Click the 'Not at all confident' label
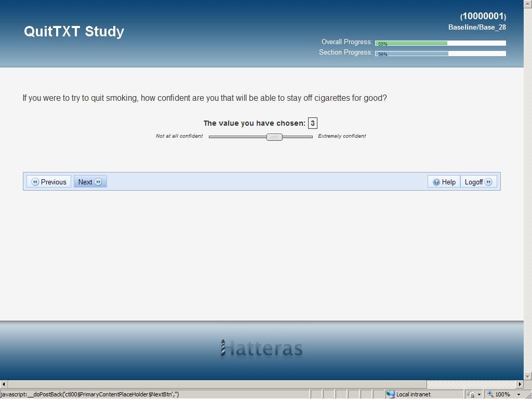The height and width of the screenshot is (399, 532). (179, 136)
